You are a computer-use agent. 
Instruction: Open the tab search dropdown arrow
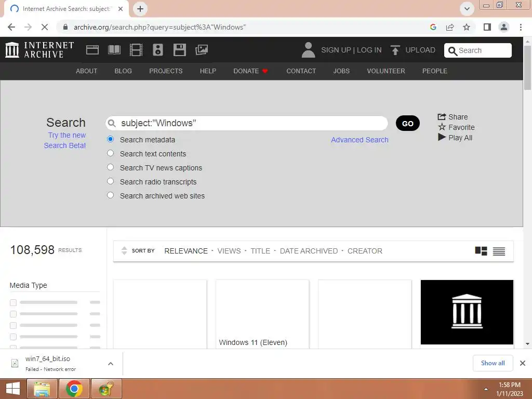467,9
